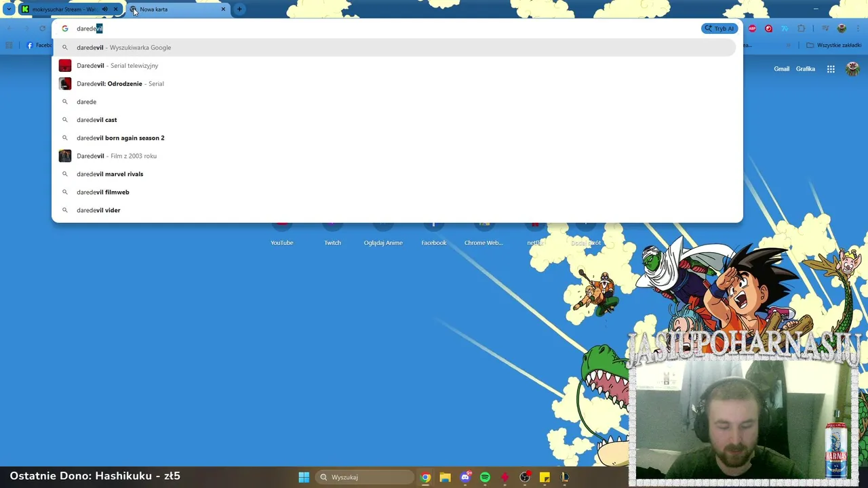The width and height of the screenshot is (868, 488).
Task: Open Chrome from the taskbar
Action: [x=425, y=477]
